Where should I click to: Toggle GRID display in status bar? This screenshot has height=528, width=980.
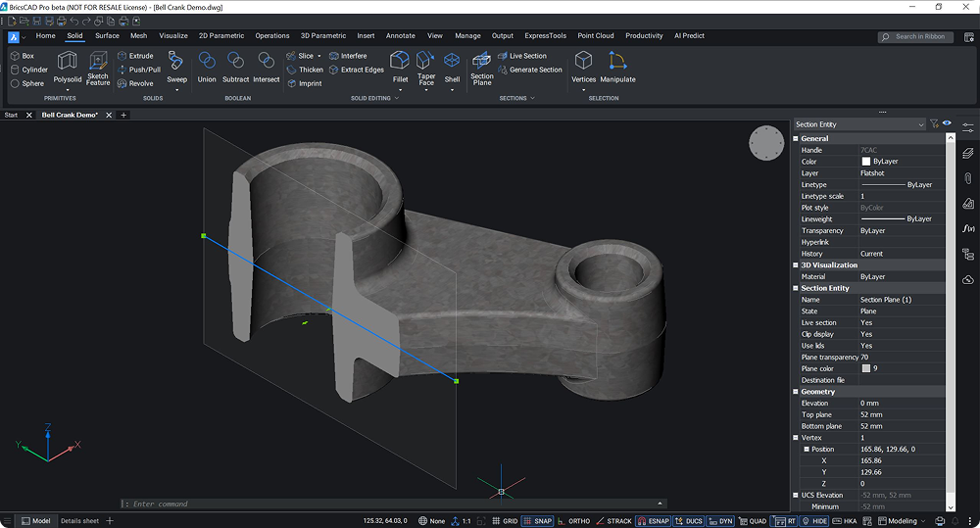tap(504, 521)
